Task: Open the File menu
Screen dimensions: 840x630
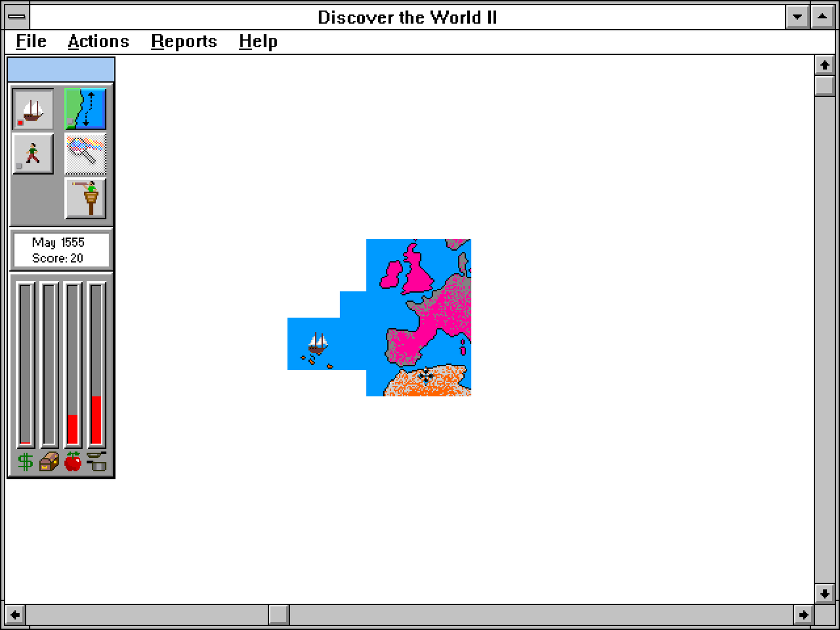Action: [x=31, y=41]
